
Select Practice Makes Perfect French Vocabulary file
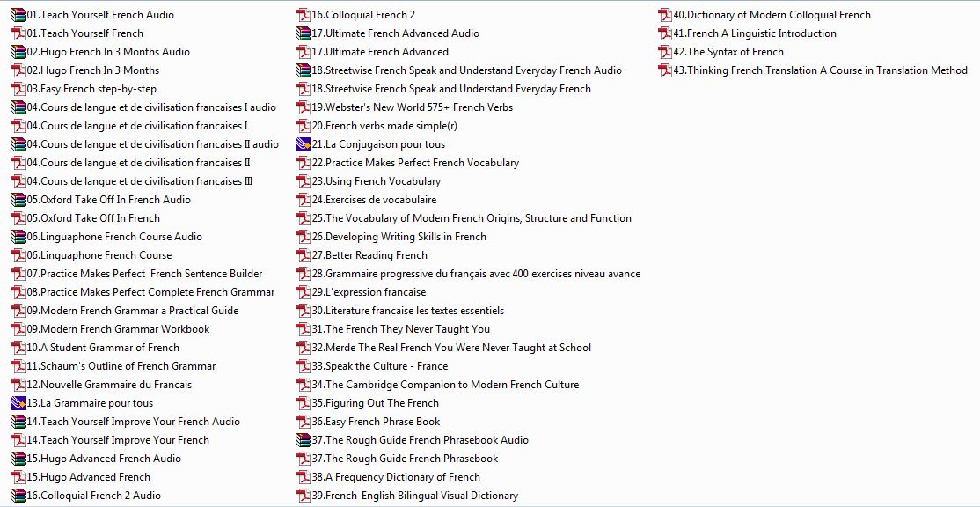pos(422,163)
